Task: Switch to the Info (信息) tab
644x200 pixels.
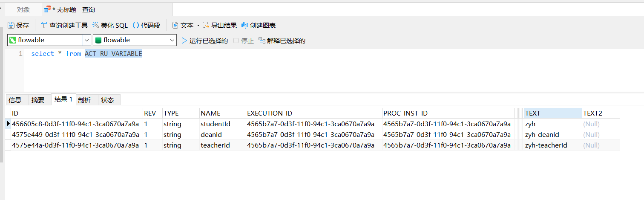Action: coord(15,100)
